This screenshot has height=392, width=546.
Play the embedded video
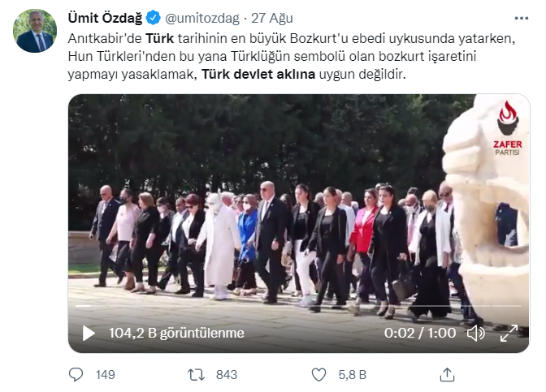pyautogui.click(x=89, y=334)
